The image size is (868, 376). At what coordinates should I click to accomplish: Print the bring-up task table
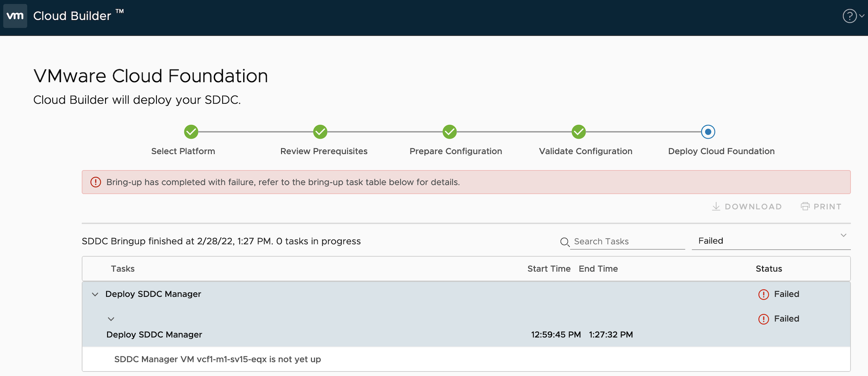pos(821,207)
